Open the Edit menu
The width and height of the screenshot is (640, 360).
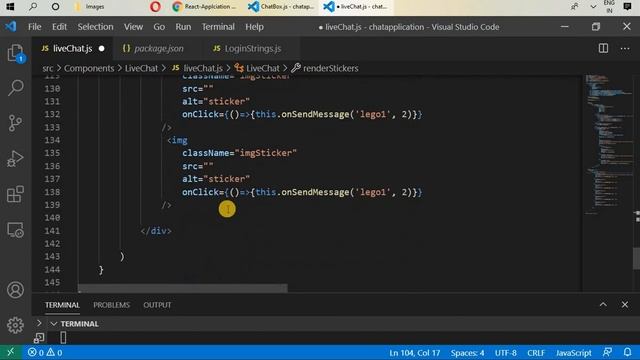coord(59,27)
